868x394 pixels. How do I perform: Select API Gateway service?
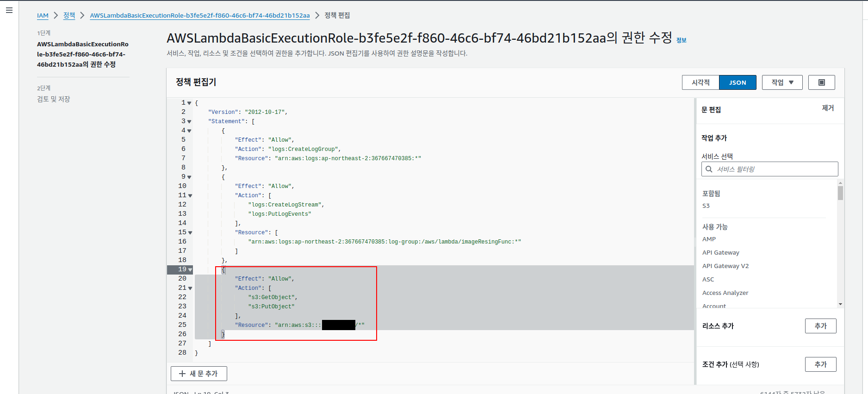coord(721,252)
